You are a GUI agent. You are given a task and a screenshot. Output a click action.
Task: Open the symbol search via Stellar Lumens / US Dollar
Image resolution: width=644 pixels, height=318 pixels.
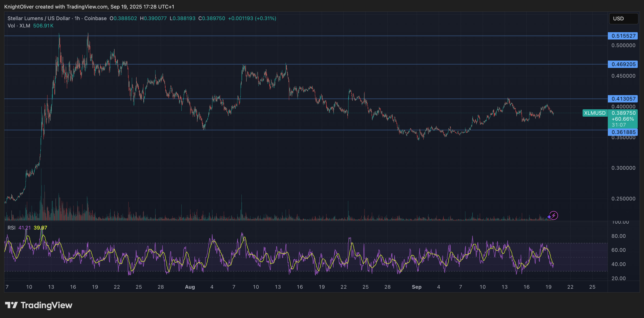39,18
